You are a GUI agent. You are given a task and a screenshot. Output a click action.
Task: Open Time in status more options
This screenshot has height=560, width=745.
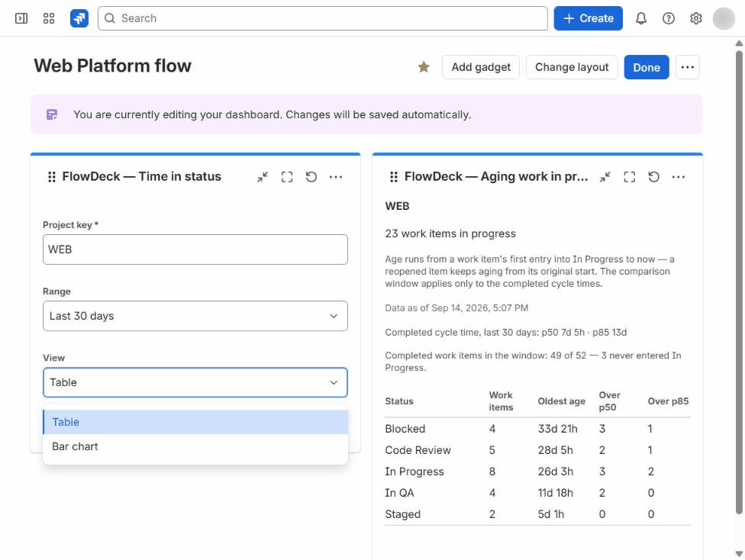[x=336, y=177]
